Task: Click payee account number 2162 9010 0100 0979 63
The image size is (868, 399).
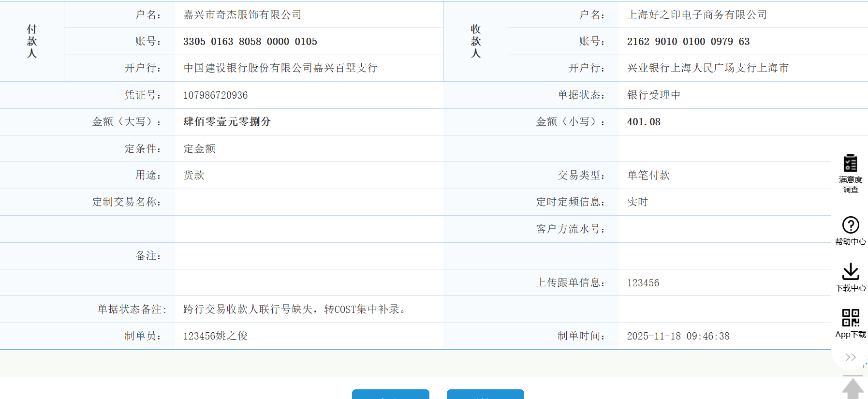Action: point(688,42)
